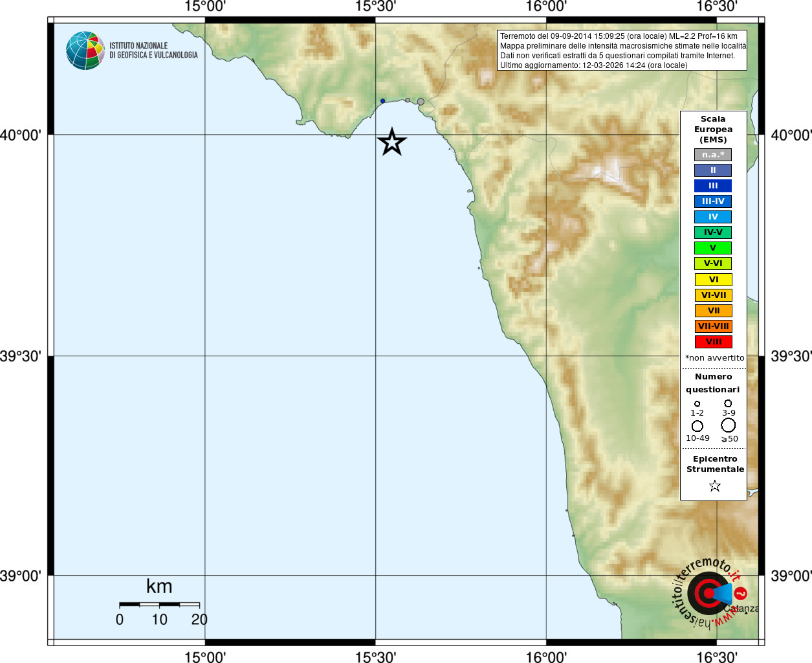This screenshot has width=812, height=663.
Task: Select the gray n.a.* legend swatch
Action: [713, 155]
